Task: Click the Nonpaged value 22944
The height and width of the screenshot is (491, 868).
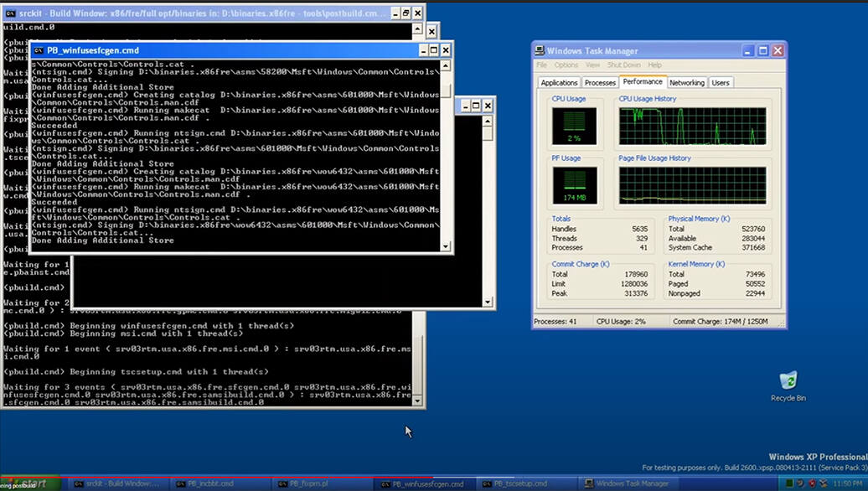Action: (755, 293)
